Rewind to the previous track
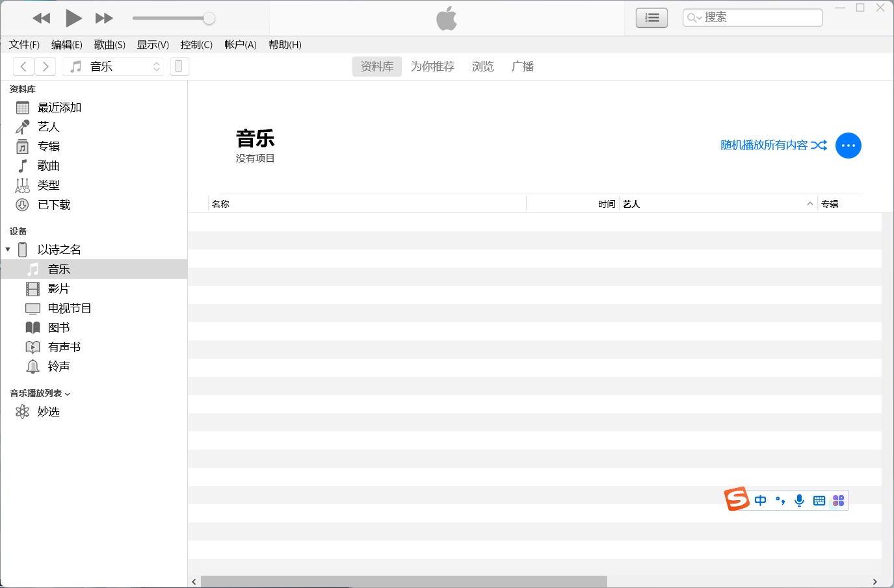Viewport: 894px width, 588px height. 42,18
